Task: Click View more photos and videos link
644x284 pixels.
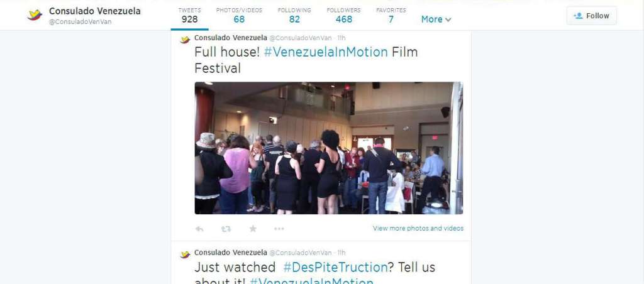Action: [x=418, y=228]
